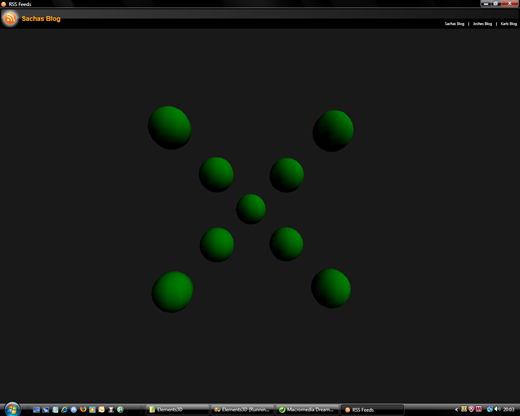Select the inner lower-right green sphere
Viewport: 520px width, 416px height.
coord(286,244)
